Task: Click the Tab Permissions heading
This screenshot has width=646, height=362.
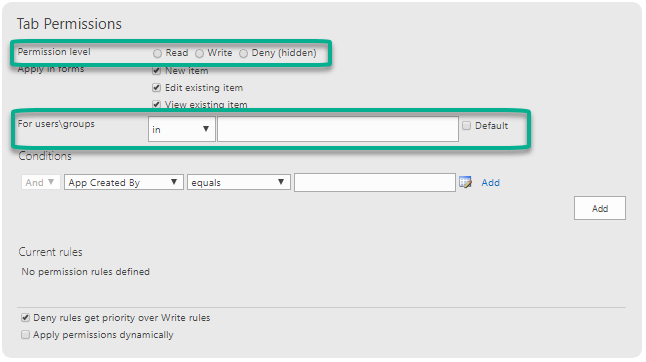Action: (69, 24)
